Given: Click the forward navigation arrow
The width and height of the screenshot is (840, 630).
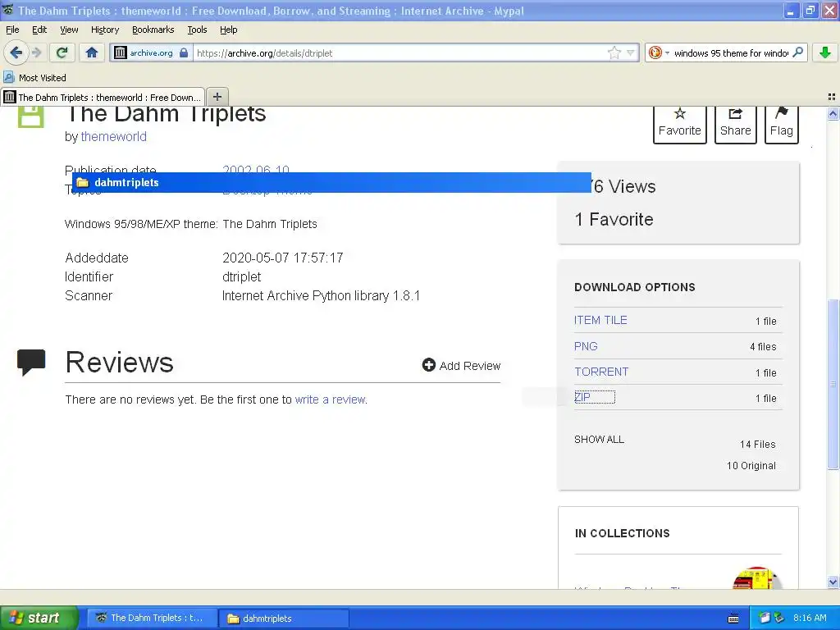Looking at the screenshot, I should [36, 52].
